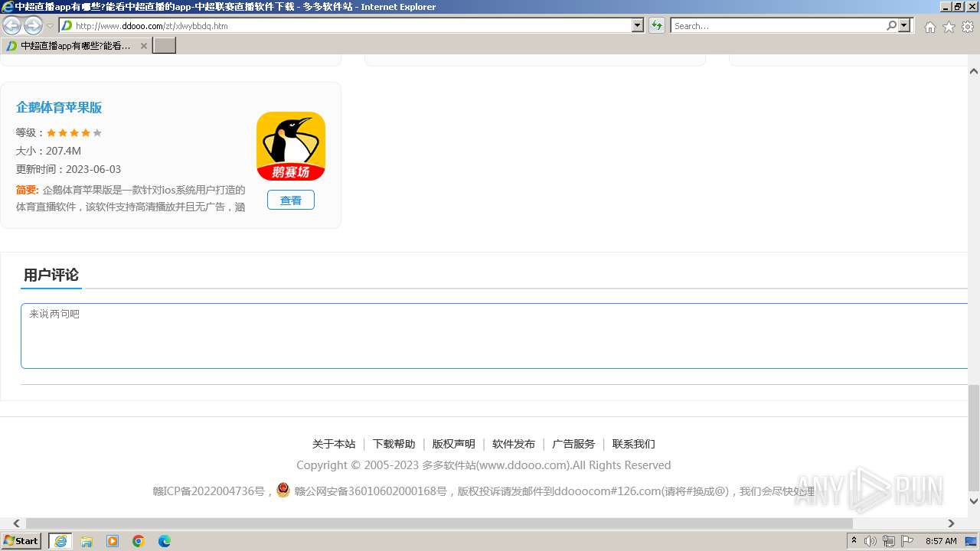Open the 企鹅体育苹果版 title link
Image resolution: width=980 pixels, height=551 pixels.
59,108
